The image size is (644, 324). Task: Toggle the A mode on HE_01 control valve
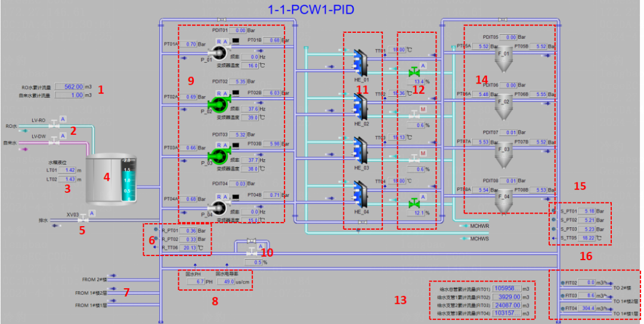pos(423,66)
